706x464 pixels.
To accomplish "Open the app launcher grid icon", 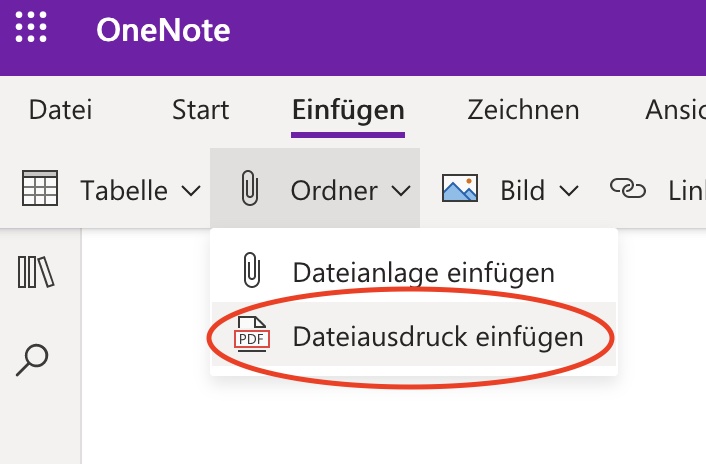I will [x=31, y=27].
